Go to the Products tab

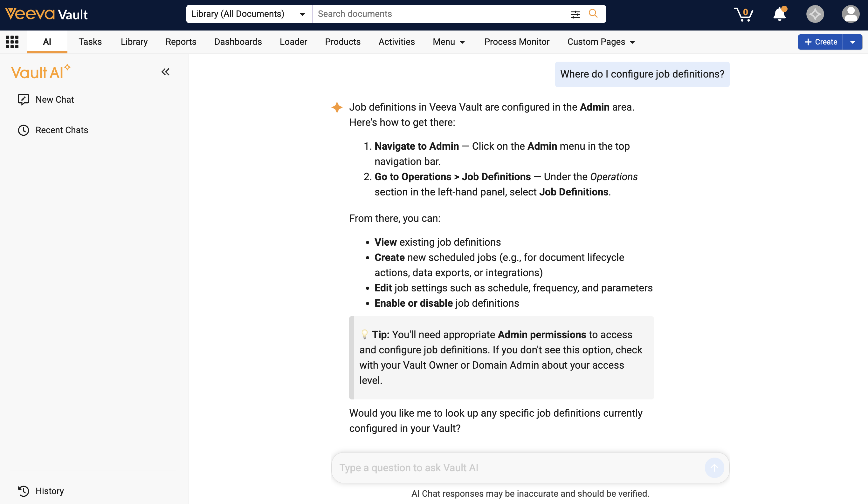tap(343, 42)
